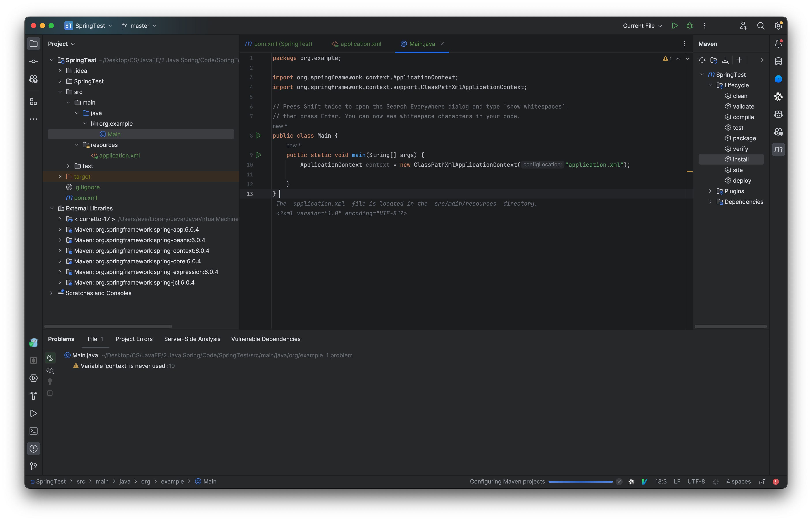The width and height of the screenshot is (812, 521).
Task: Collapse the Lifecycle node in Maven panel
Action: 710,85
